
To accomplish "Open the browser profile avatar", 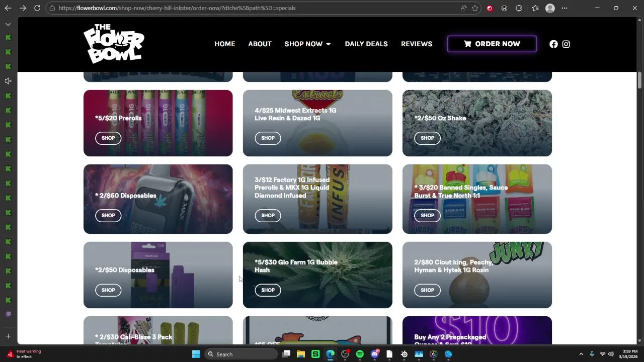I will (550, 8).
